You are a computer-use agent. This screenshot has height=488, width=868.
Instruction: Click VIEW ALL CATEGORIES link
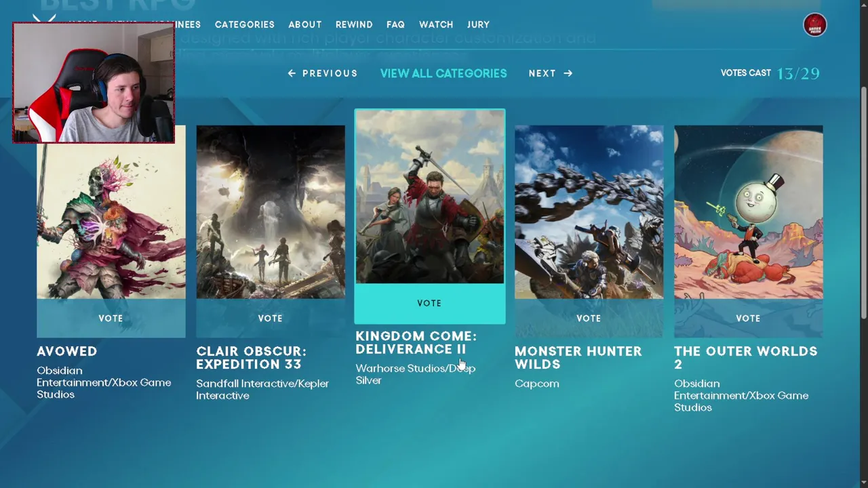coord(443,73)
